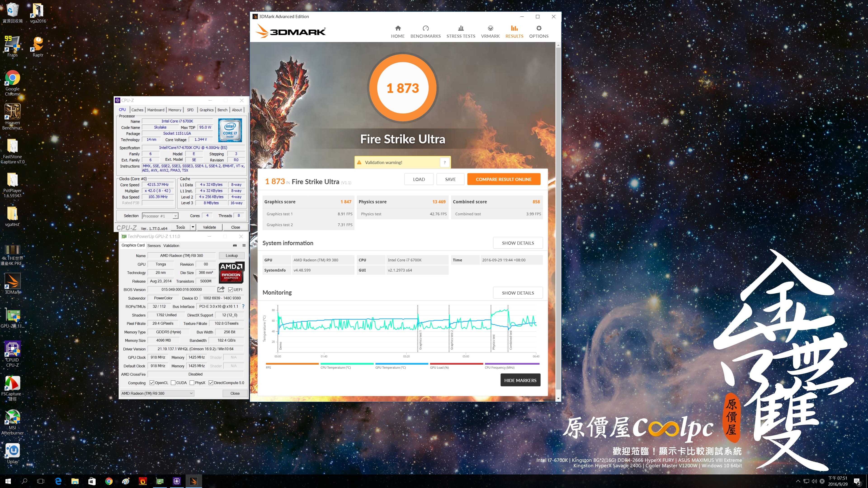
Task: Launch Google Chrome from the desktop
Action: click(12, 83)
